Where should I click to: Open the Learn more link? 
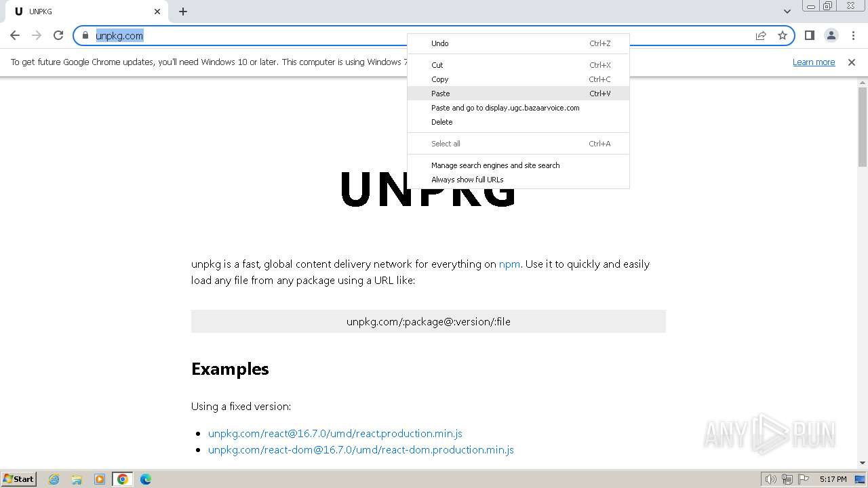[814, 62]
